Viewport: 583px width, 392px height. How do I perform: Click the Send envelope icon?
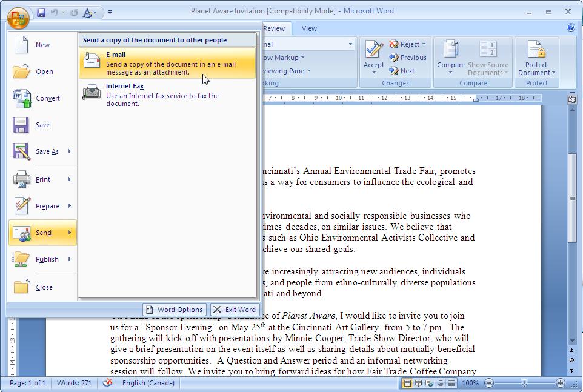click(22, 233)
